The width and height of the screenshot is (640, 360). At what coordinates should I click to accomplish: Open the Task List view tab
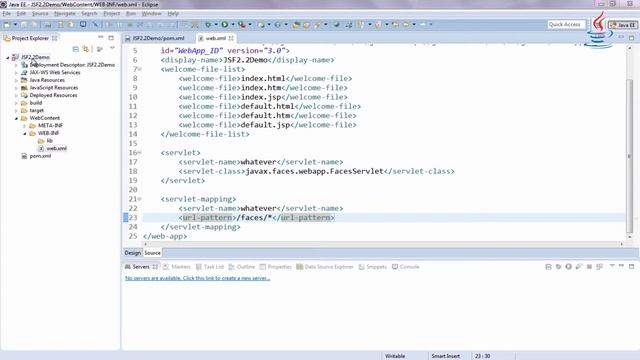[x=210, y=267]
